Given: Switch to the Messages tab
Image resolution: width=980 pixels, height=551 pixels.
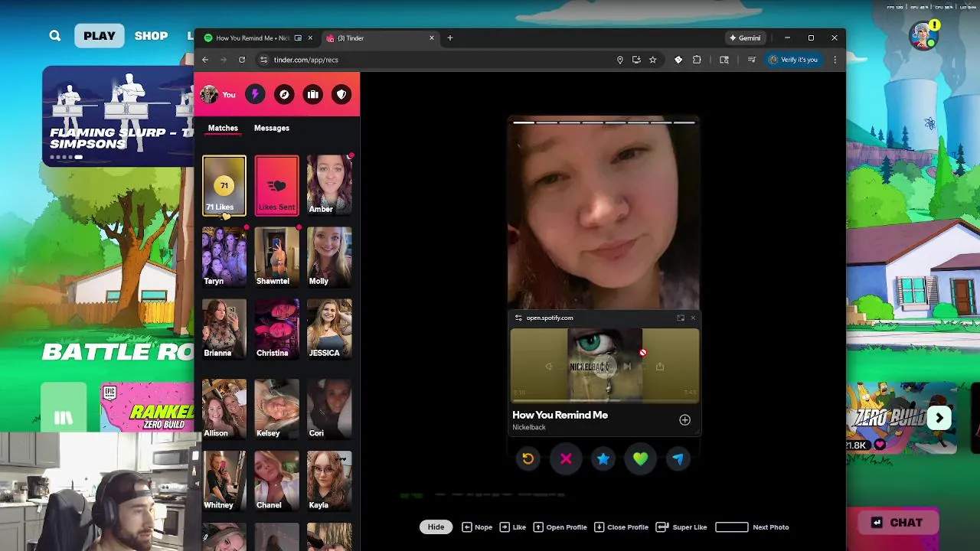Looking at the screenshot, I should (x=272, y=128).
